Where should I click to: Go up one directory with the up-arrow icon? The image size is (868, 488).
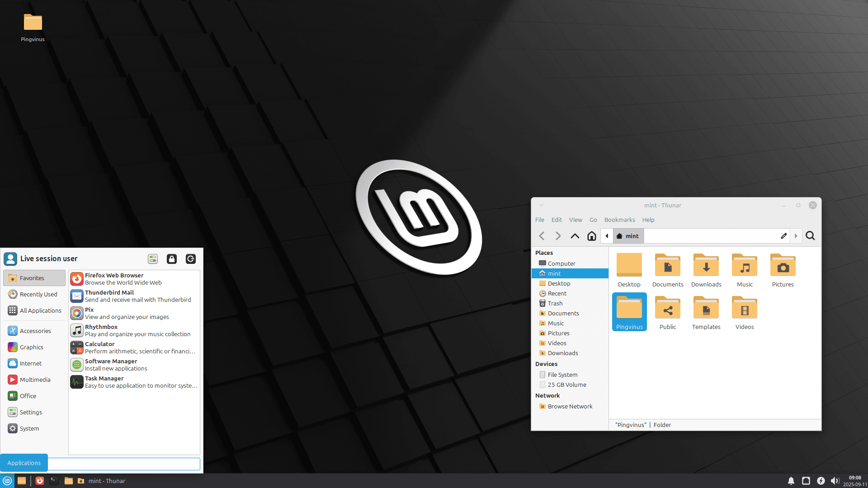pos(575,235)
